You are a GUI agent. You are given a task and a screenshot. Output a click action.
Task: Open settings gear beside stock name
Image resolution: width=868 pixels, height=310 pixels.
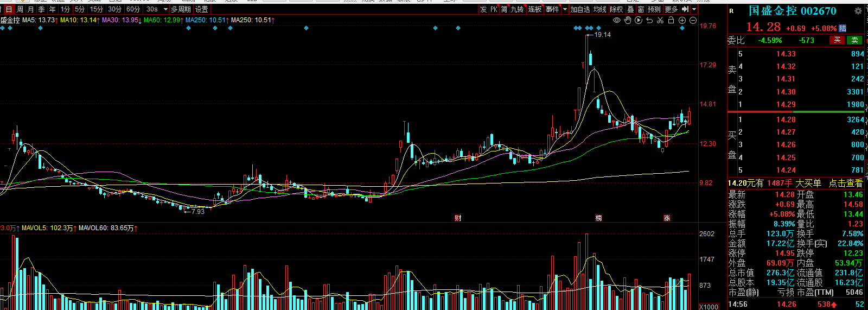point(858,11)
